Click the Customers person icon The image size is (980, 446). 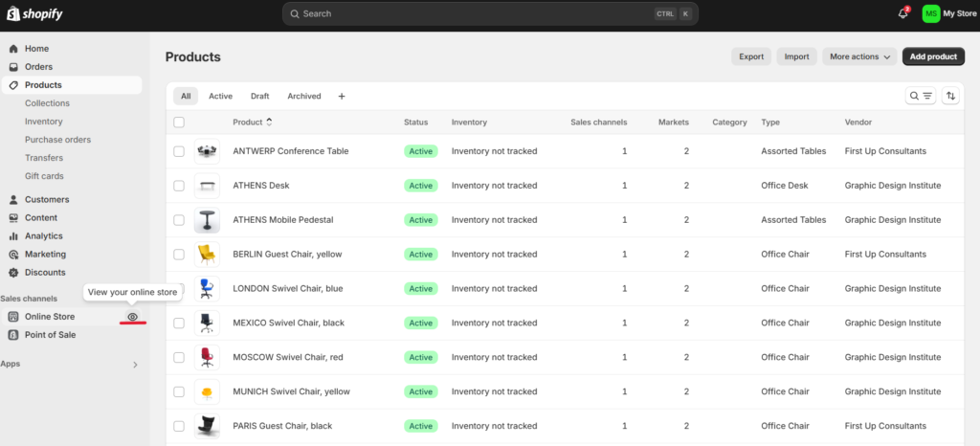(x=13, y=200)
